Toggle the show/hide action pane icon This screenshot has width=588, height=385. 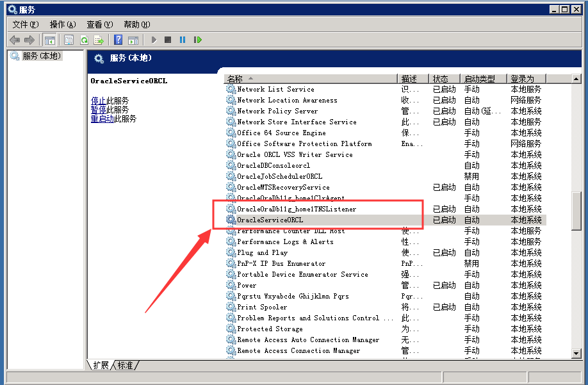(133, 40)
